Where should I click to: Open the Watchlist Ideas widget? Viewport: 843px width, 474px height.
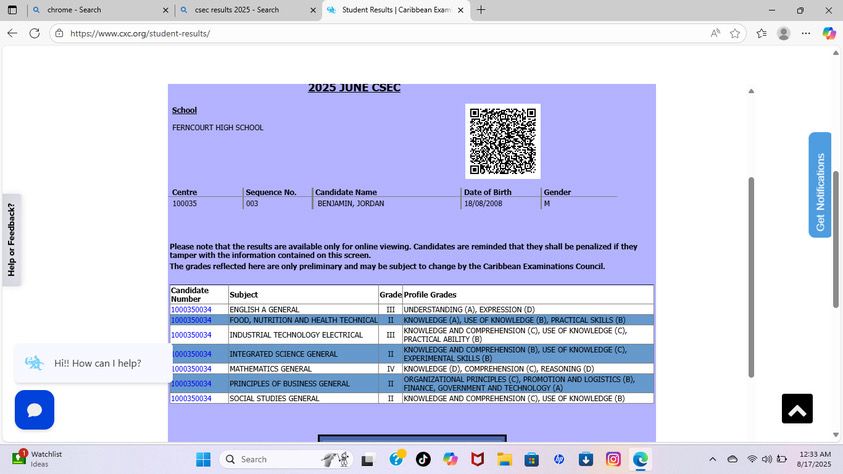tap(37, 459)
